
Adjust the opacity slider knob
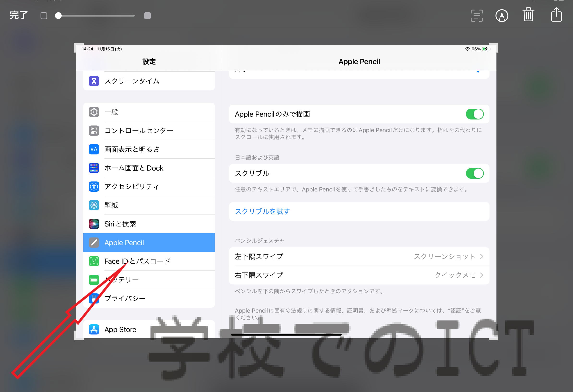(x=58, y=16)
